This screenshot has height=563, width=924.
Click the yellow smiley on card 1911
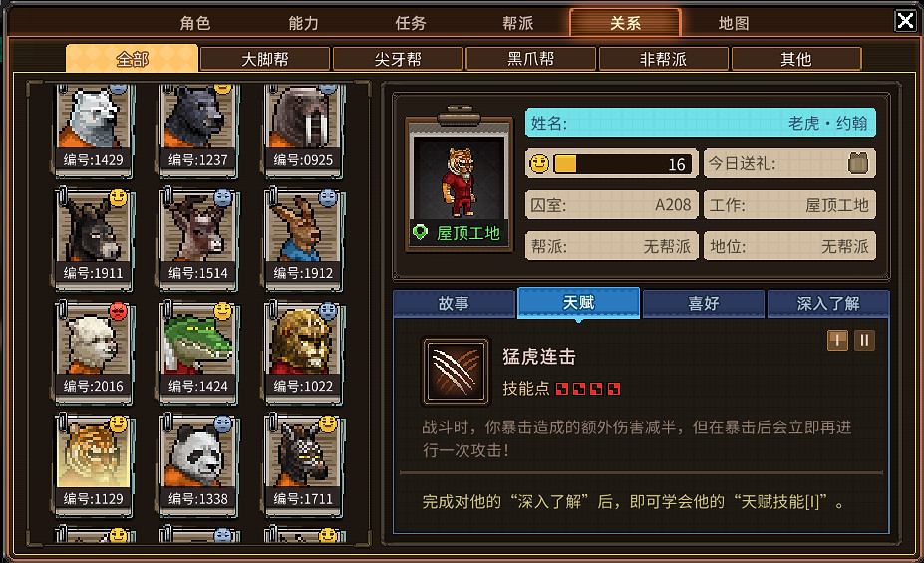coord(118,197)
